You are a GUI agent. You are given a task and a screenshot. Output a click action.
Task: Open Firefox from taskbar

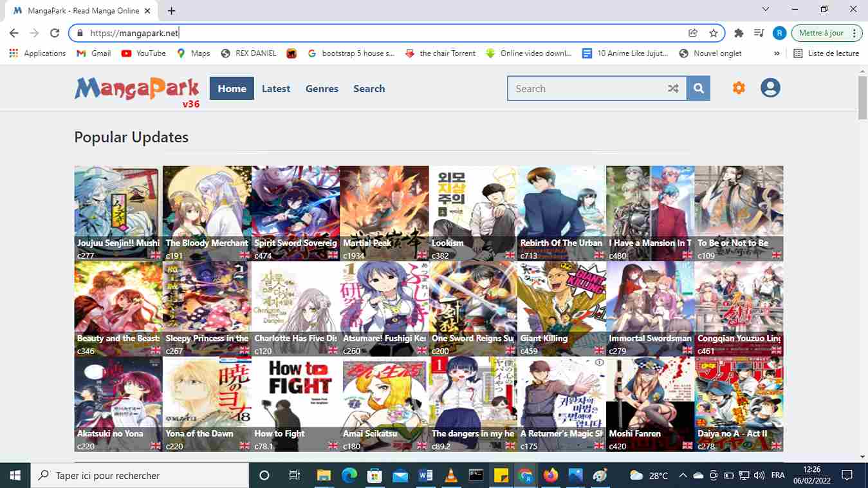(551, 475)
